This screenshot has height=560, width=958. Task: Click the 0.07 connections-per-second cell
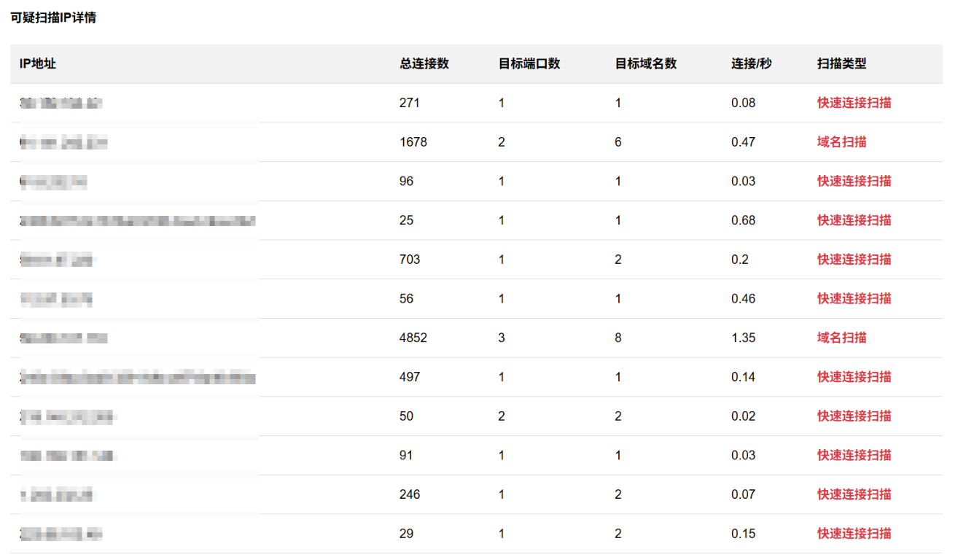(x=743, y=494)
